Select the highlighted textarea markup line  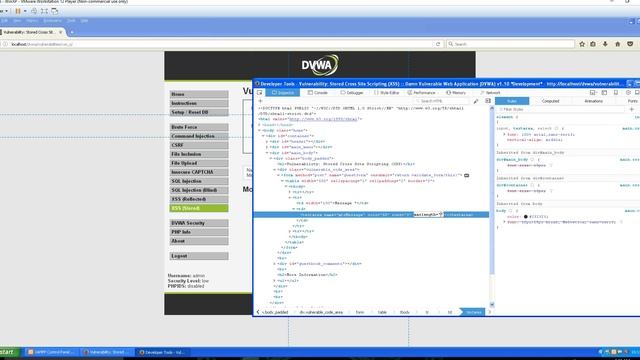click(371, 215)
